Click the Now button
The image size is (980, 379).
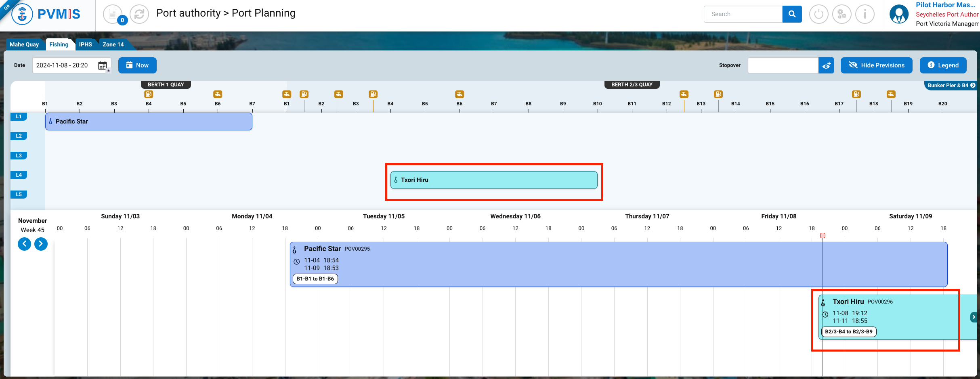point(137,65)
